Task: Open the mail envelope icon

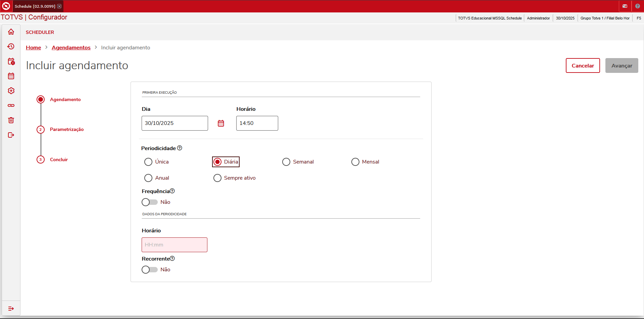Action: click(x=625, y=6)
